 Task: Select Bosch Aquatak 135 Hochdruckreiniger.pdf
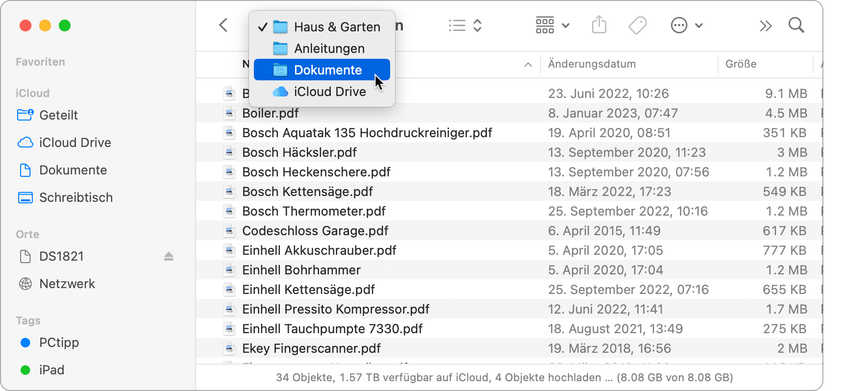click(x=367, y=133)
